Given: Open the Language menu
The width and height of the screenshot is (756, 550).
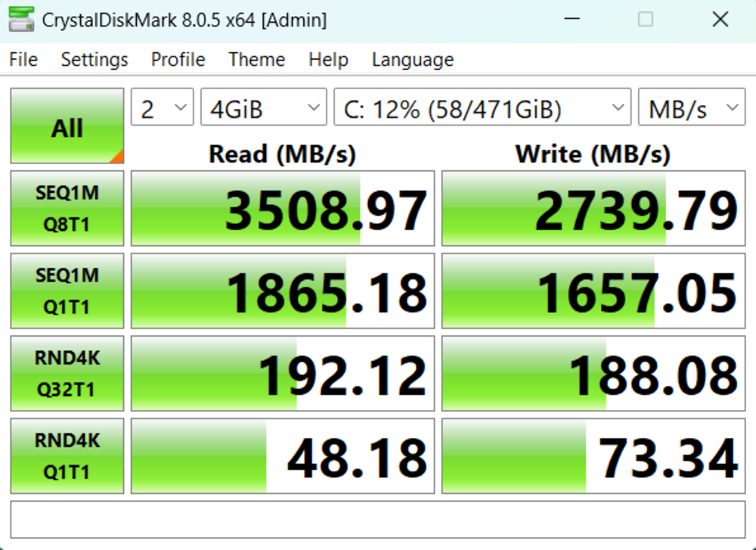Looking at the screenshot, I should pyautogui.click(x=413, y=59).
